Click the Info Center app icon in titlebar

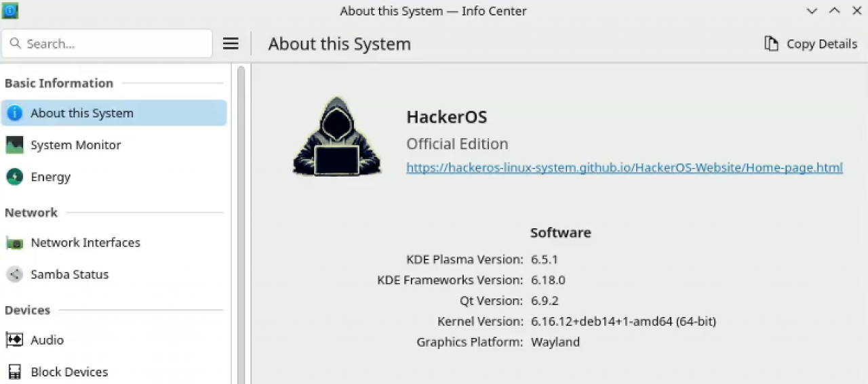coord(10,11)
